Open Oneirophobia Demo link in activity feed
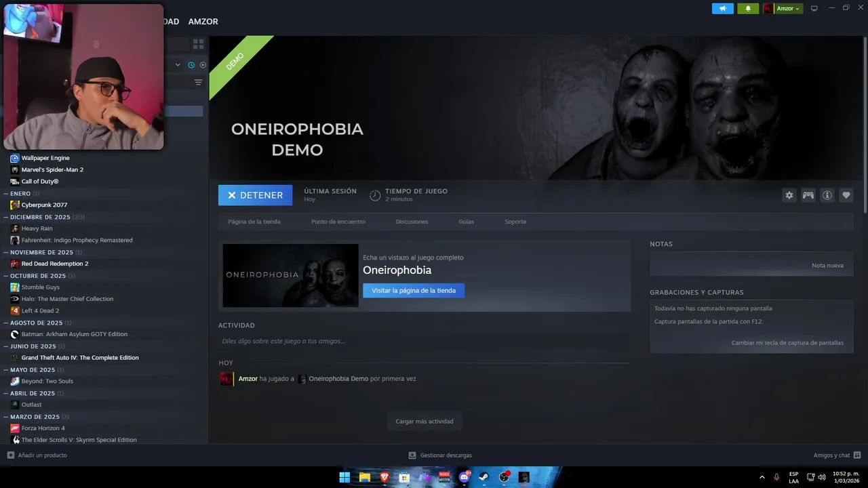The width and height of the screenshot is (868, 488). pos(338,379)
